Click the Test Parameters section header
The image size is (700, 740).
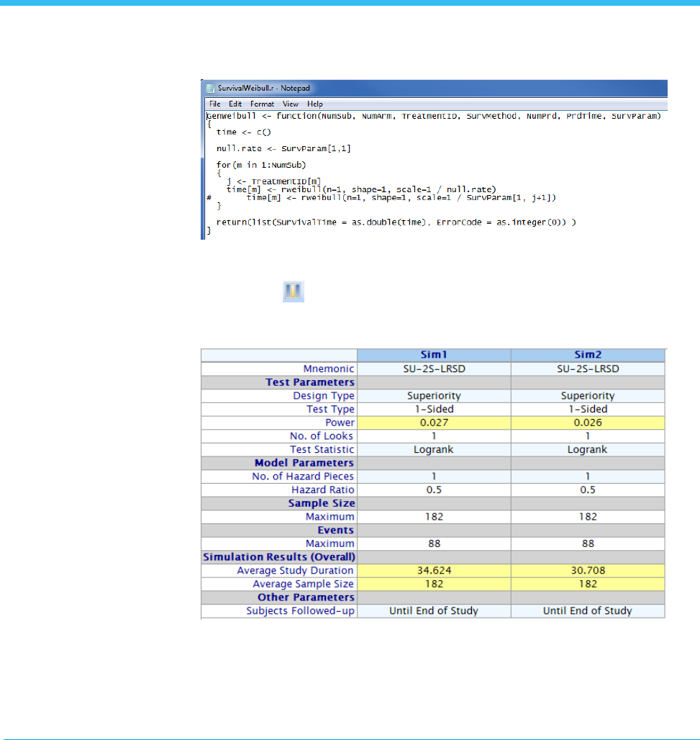click(x=309, y=382)
